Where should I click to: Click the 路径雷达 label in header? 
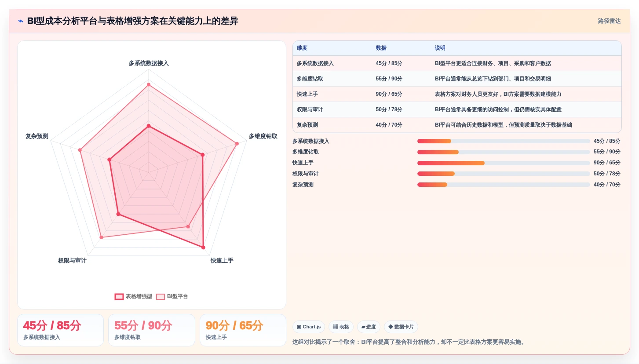(x=609, y=21)
